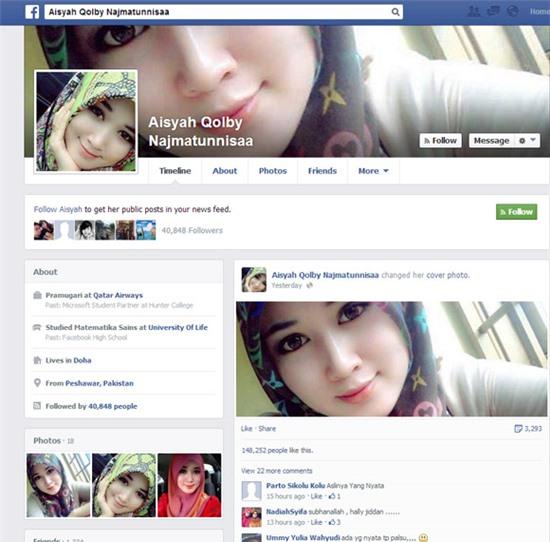Image resolution: width=550 pixels, height=542 pixels.
Task: Click post author name Aisyah Qolby Najmatunnisaa
Action: 325,275
